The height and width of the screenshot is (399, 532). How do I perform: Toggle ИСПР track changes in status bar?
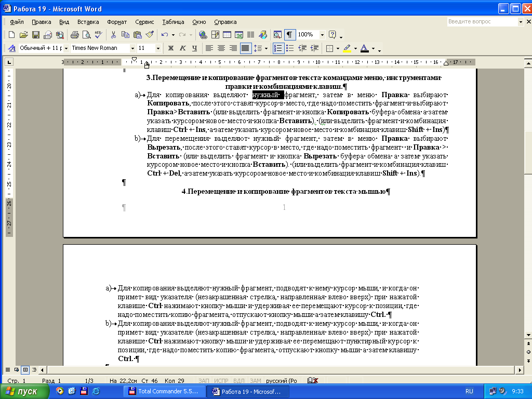coord(221,381)
